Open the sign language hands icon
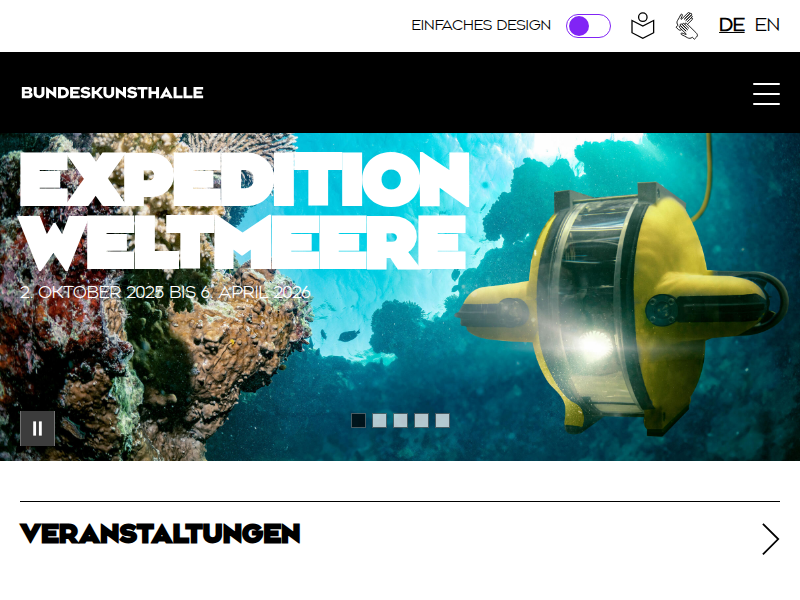This screenshot has height=600, width=800. 687,26
